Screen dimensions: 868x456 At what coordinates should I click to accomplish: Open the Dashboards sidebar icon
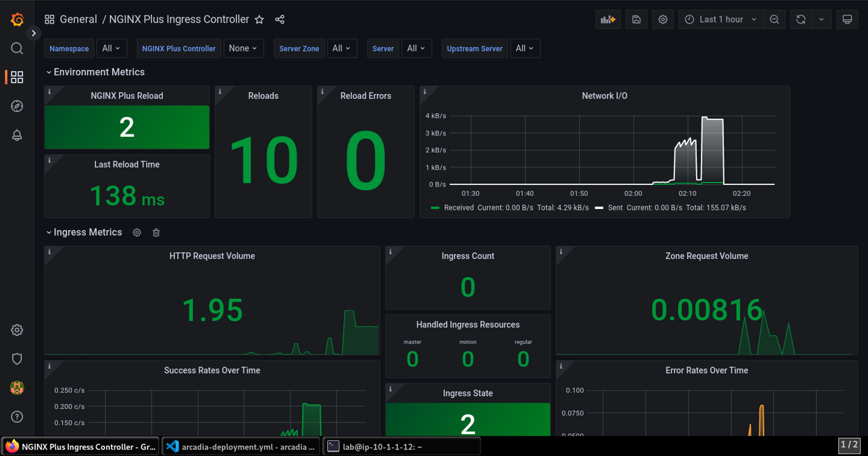(17, 77)
